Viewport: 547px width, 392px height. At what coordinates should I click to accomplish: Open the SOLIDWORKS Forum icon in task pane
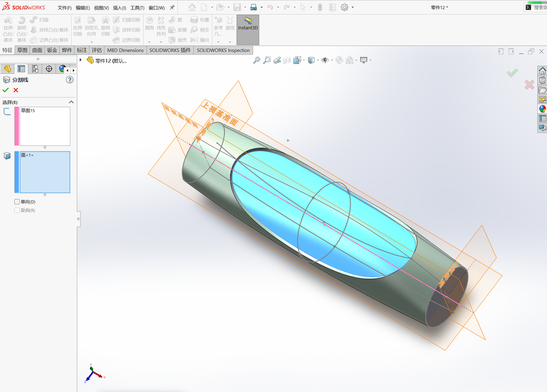543,128
